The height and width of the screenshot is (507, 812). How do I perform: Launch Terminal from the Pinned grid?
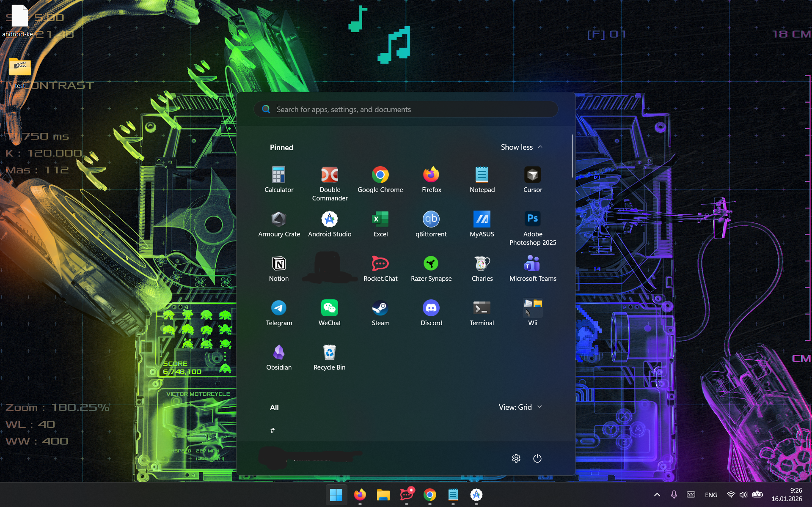482,313
